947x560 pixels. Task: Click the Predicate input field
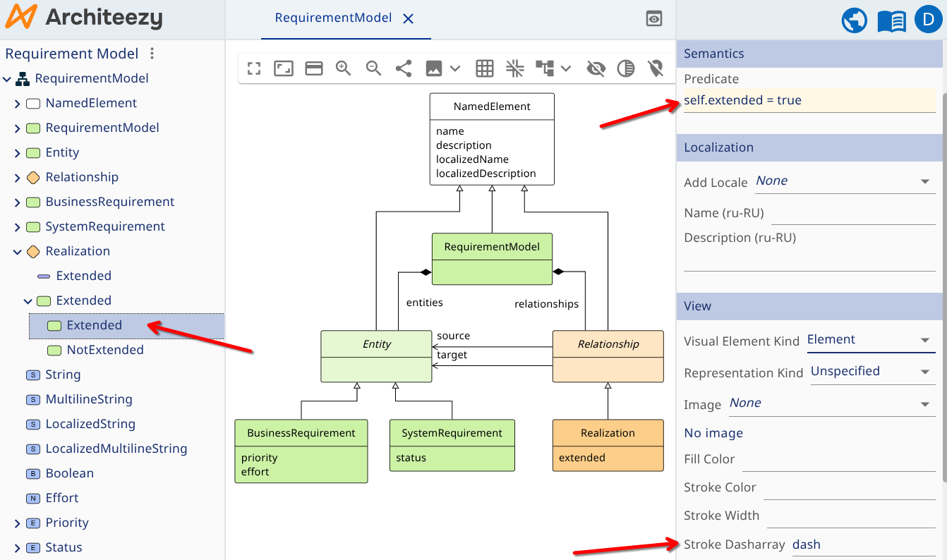tap(809, 100)
